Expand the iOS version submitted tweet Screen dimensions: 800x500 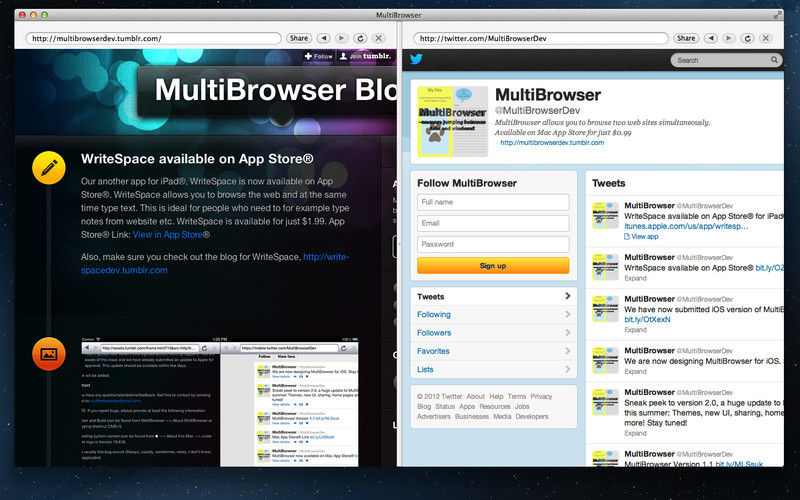pyautogui.click(x=635, y=330)
